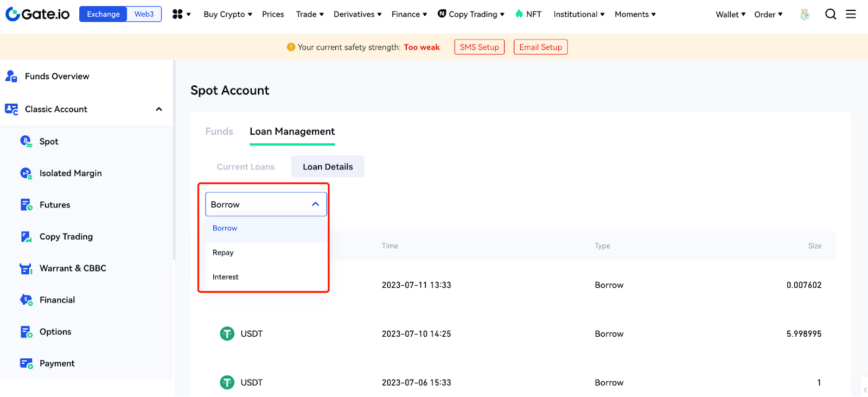The height and width of the screenshot is (397, 868).
Task: Open Funds Overview page
Action: click(57, 77)
